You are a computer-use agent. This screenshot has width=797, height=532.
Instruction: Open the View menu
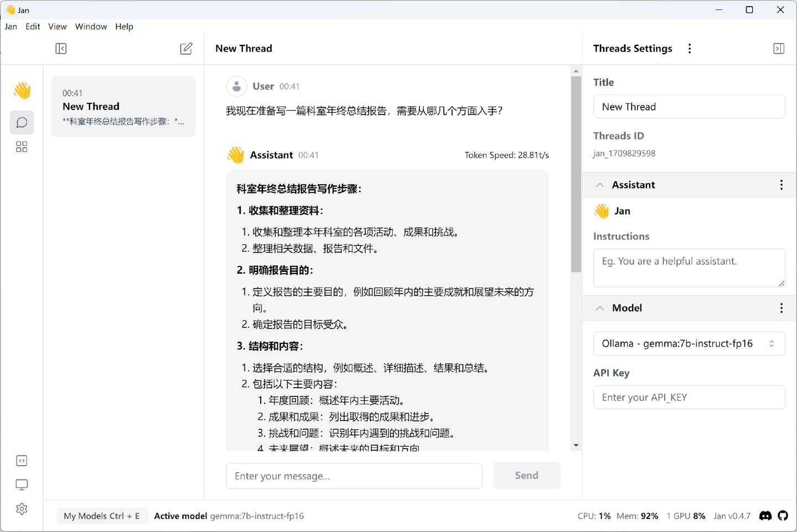tap(58, 26)
